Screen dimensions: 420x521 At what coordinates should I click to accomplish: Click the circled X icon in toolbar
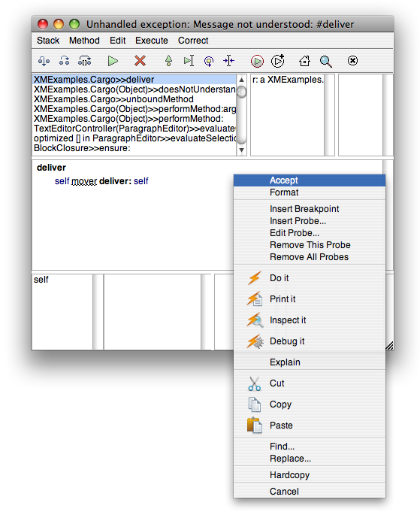coord(352,61)
